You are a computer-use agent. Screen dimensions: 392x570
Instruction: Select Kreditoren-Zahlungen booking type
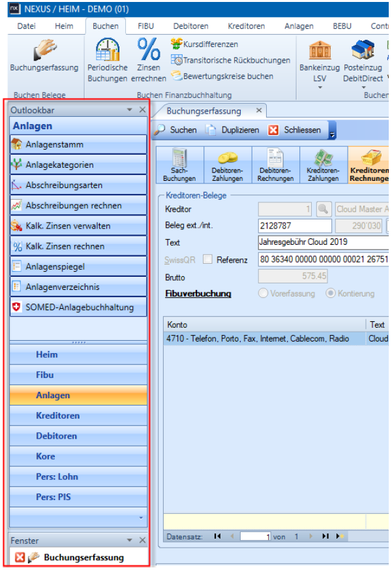point(324,165)
